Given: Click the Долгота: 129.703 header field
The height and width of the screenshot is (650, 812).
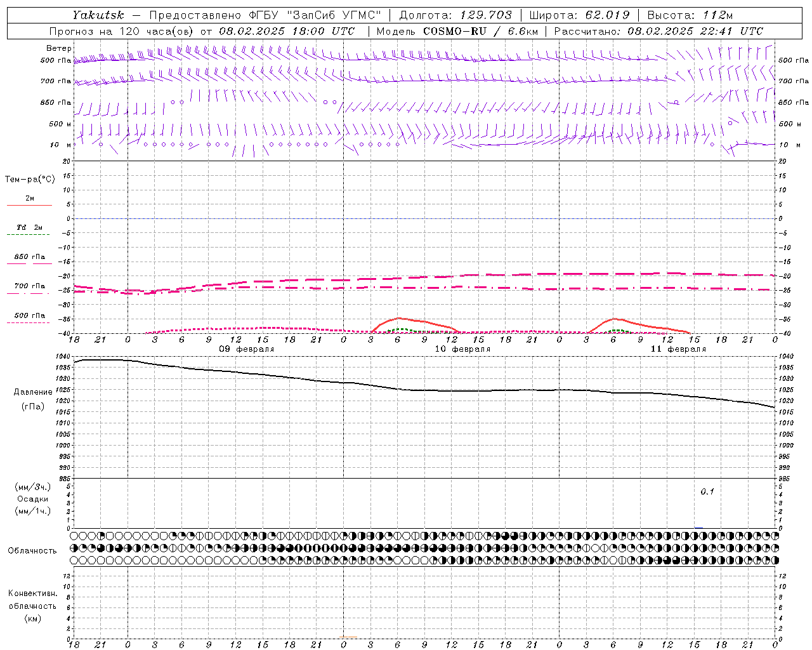Looking at the screenshot, I should pyautogui.click(x=455, y=15).
